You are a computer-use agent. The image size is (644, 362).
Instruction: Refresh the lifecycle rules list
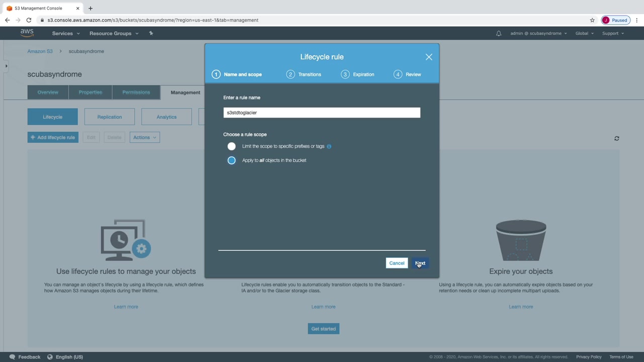pyautogui.click(x=617, y=138)
